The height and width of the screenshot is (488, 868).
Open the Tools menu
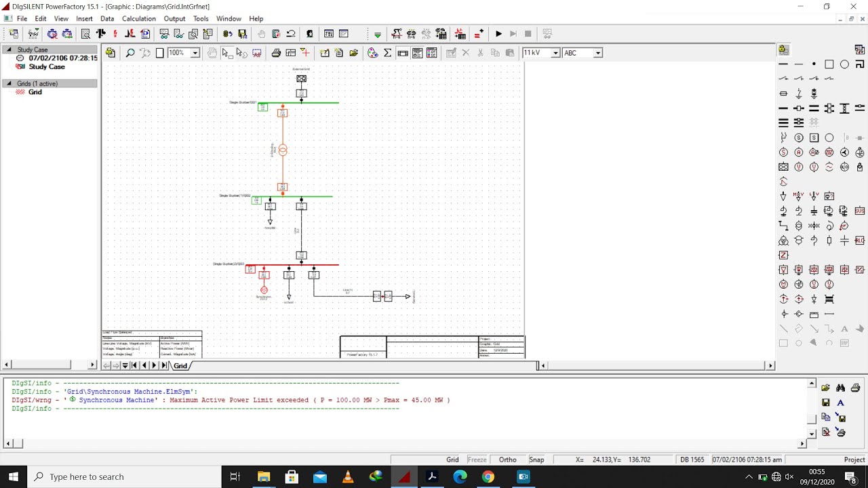point(201,19)
